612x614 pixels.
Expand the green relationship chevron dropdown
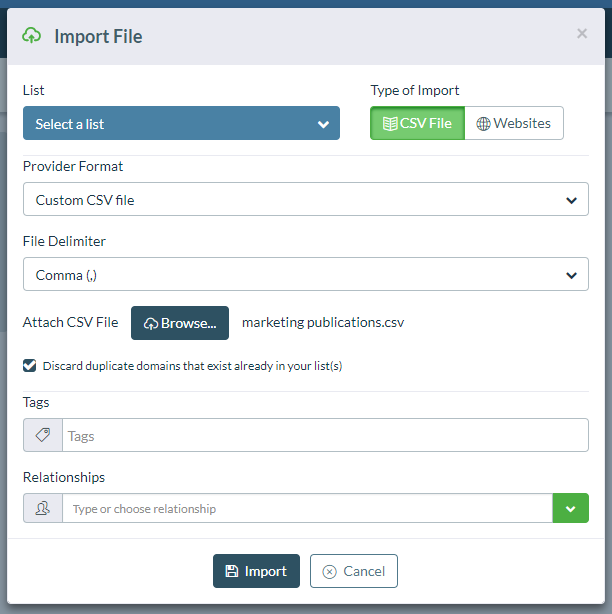point(570,508)
